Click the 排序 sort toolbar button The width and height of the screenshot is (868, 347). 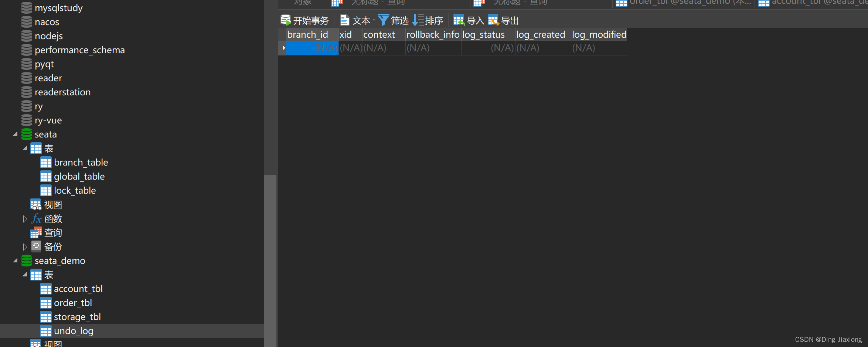[x=428, y=20]
